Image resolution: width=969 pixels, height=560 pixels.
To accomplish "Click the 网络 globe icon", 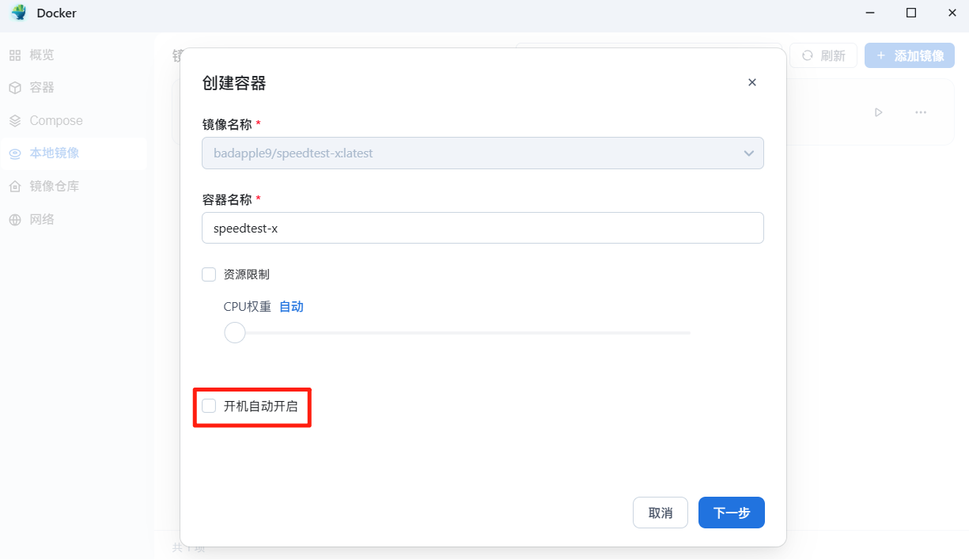I will point(15,220).
